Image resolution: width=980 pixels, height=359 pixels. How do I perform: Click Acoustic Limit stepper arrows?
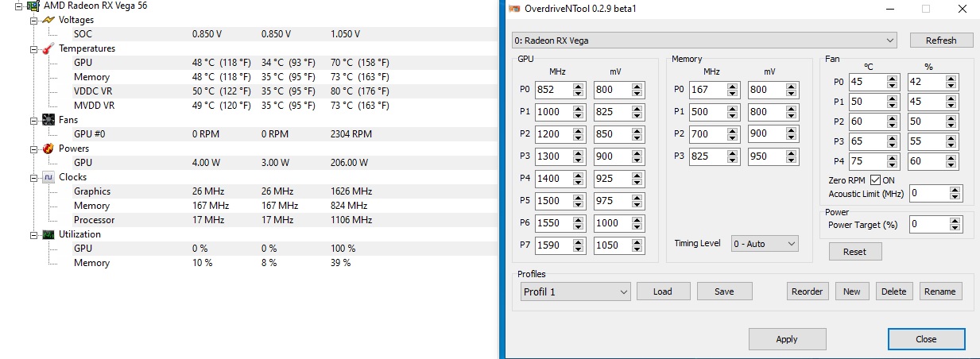point(956,193)
